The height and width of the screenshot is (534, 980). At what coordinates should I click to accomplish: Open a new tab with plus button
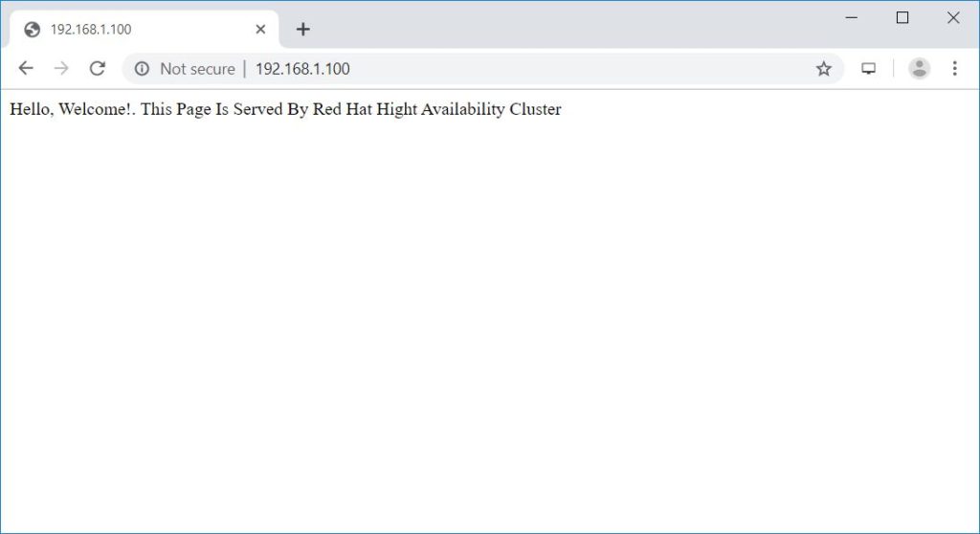click(303, 30)
